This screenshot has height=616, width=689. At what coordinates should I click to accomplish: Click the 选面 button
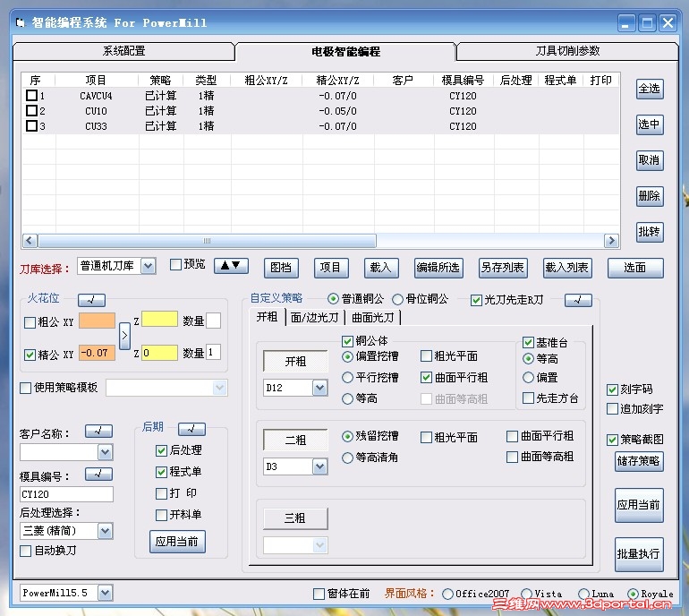(x=635, y=268)
